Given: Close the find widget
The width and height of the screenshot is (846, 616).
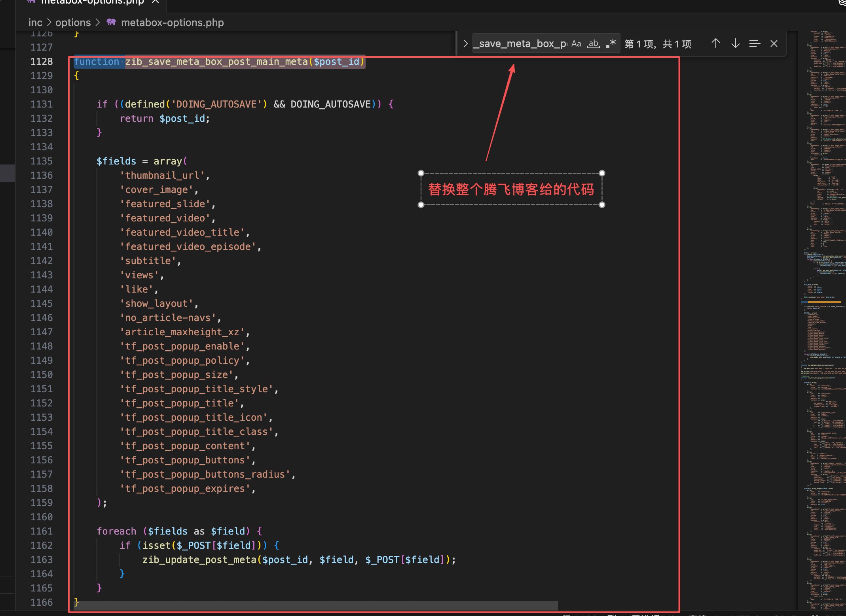Looking at the screenshot, I should pos(774,43).
